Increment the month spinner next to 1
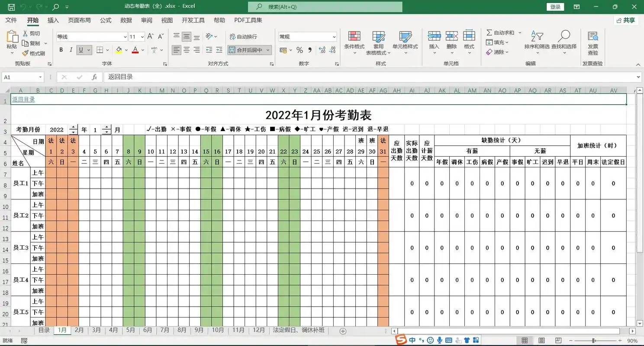This screenshot has width=644, height=346. 106,127
